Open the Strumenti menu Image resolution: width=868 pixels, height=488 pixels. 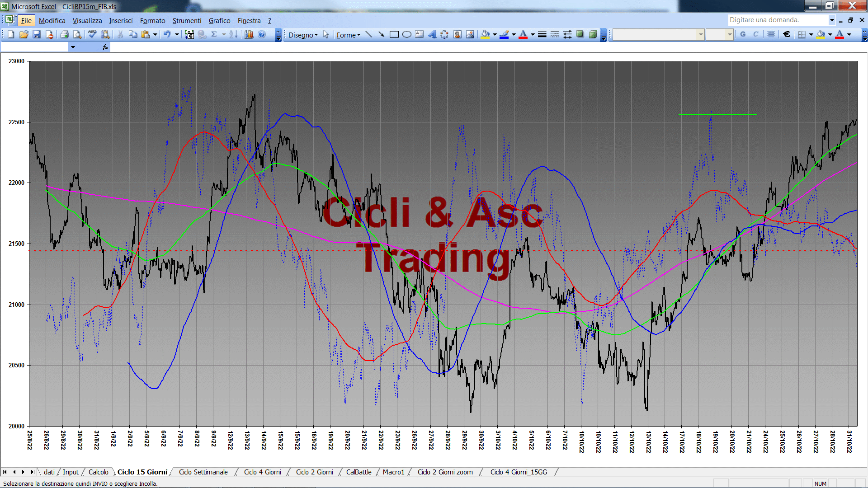click(x=187, y=20)
